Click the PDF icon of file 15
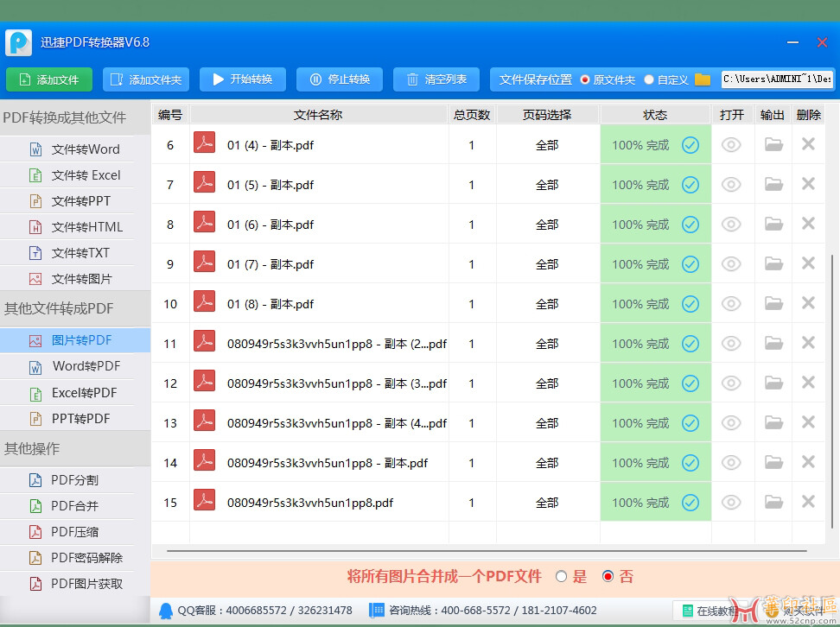840x627 pixels. pyautogui.click(x=204, y=501)
